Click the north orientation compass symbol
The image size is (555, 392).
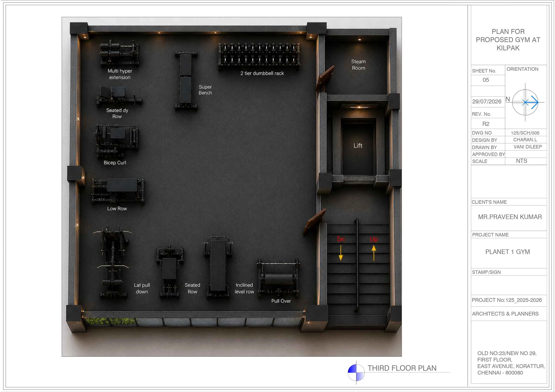525,102
